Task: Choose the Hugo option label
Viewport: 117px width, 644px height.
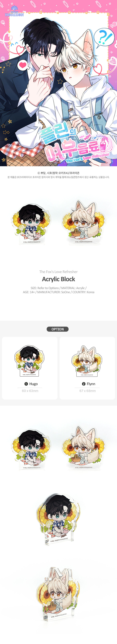Action: pos(33,384)
